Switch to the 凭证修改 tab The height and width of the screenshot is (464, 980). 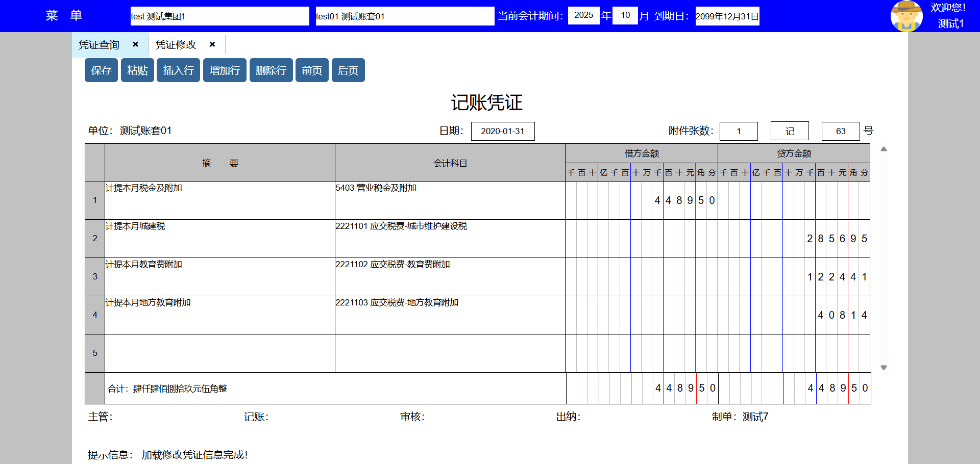[x=176, y=45]
